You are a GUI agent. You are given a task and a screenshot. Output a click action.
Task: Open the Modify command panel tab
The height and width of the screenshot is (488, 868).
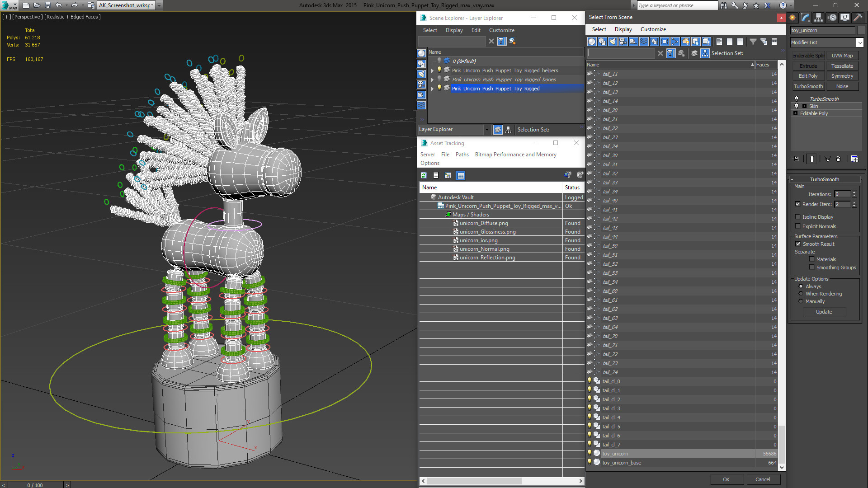(806, 18)
